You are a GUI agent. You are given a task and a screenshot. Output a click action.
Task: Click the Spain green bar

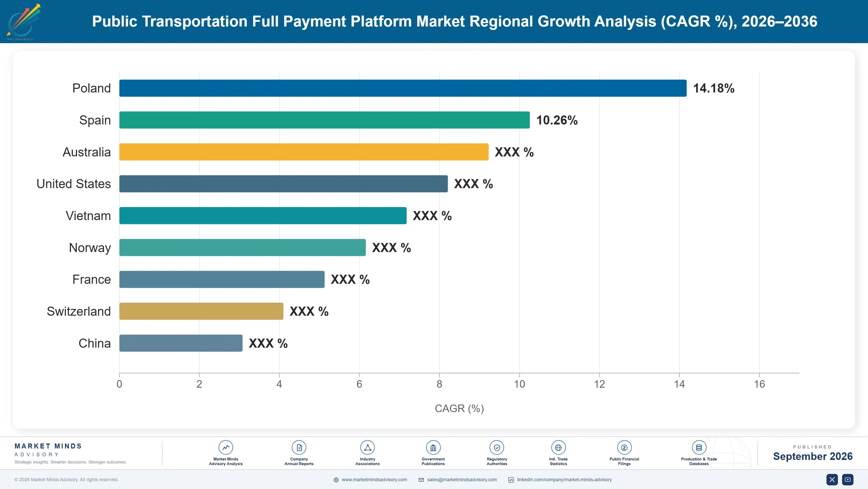(324, 120)
